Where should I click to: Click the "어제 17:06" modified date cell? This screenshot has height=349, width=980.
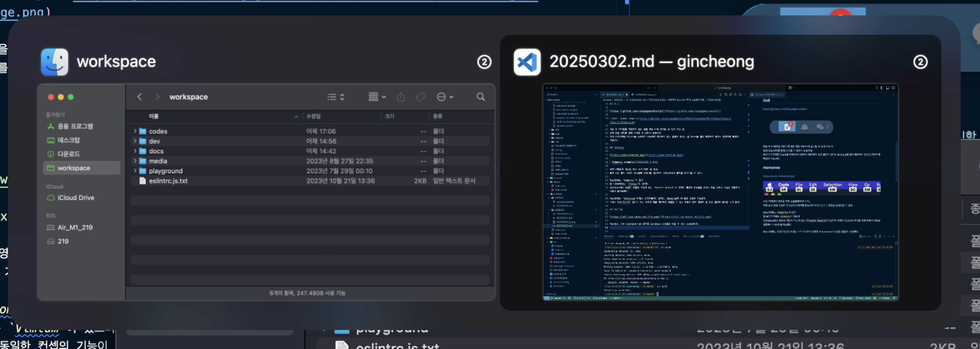pos(321,131)
